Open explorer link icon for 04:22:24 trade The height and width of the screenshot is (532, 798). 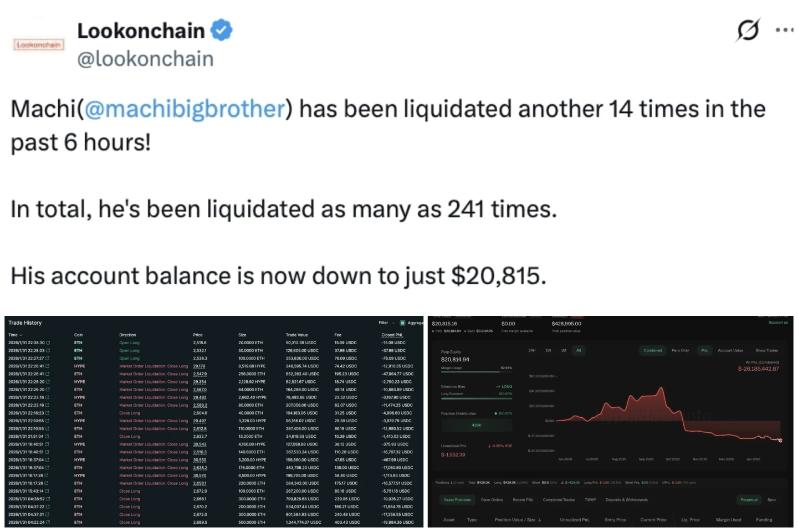point(48,523)
